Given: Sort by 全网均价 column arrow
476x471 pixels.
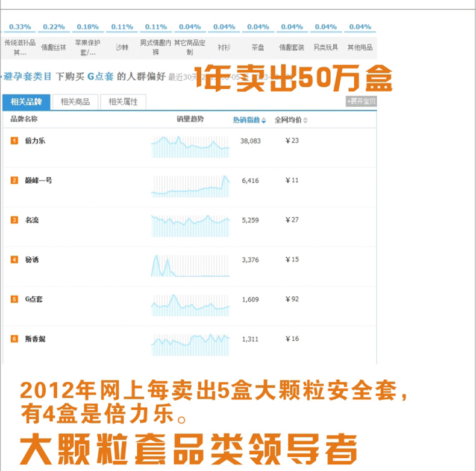Looking at the screenshot, I should [x=305, y=120].
